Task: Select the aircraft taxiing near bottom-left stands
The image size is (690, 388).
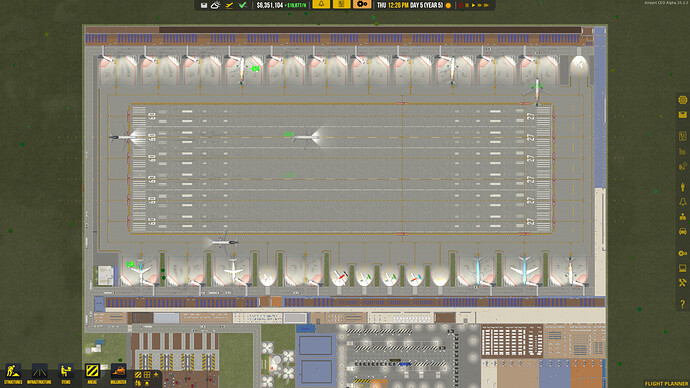Action: (223, 242)
